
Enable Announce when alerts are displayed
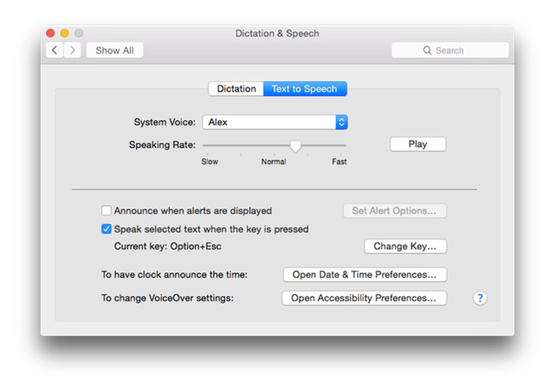[x=106, y=211]
